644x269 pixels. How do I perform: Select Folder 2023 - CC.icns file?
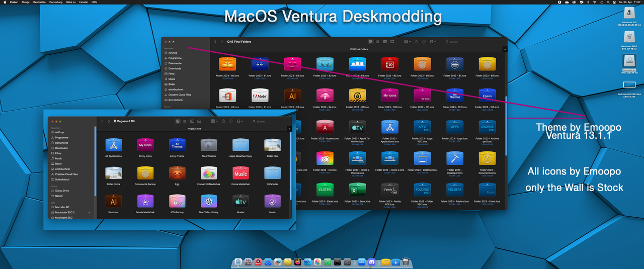pos(325,158)
